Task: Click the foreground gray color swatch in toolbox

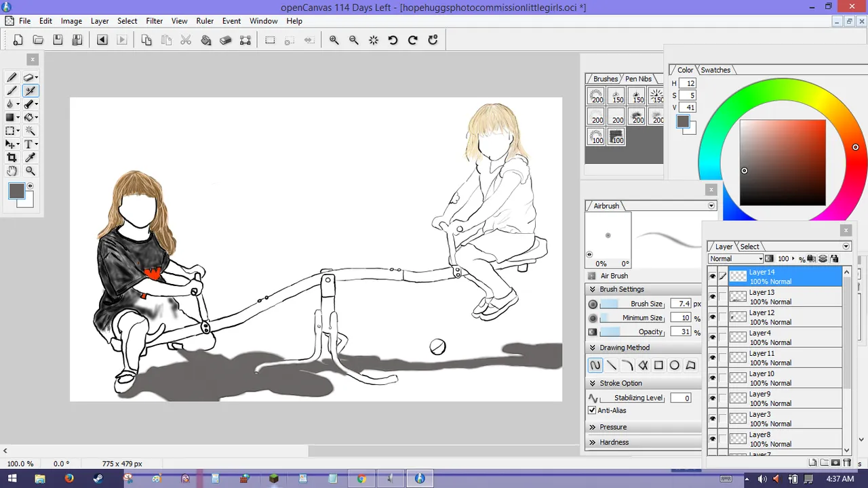Action: click(x=16, y=190)
